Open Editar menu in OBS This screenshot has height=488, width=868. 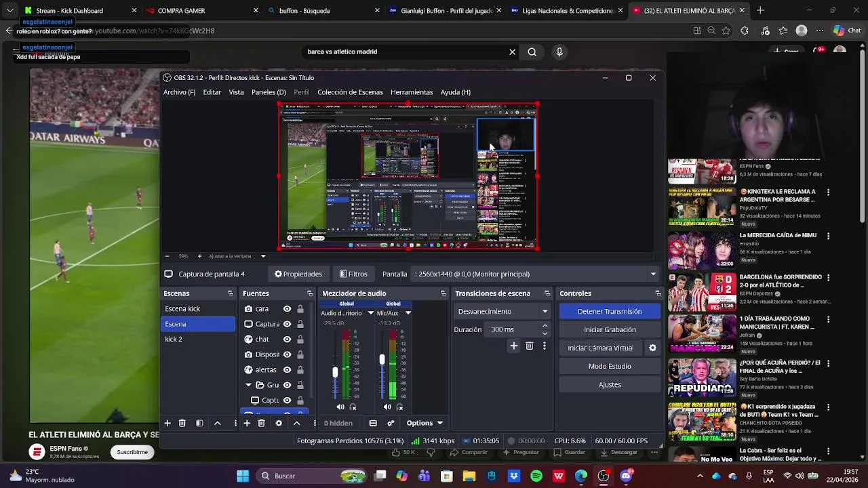coord(212,92)
